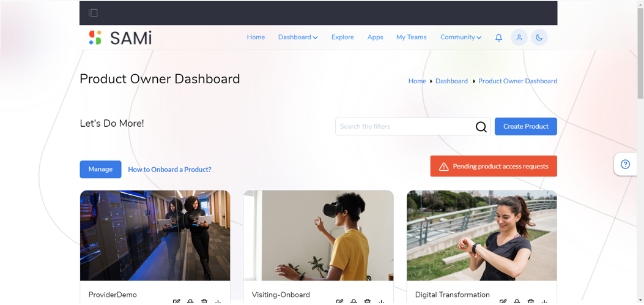
Task: Click the SAMi logo
Action: (120, 37)
